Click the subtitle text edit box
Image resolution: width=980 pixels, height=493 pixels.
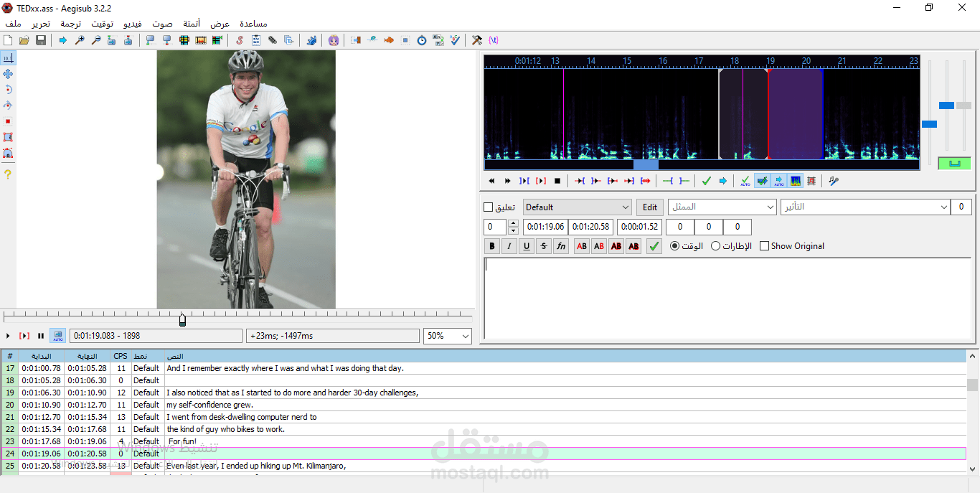[728, 298]
